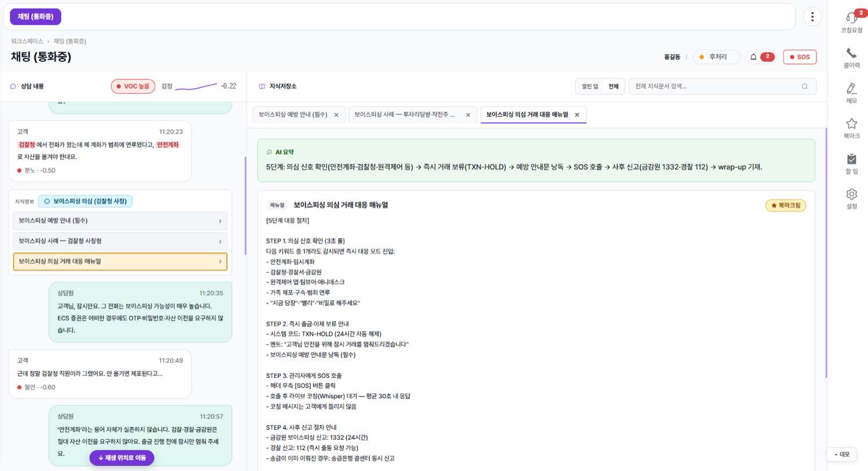Select the 보이스피싱 의심 거래 대응 매뉴얼 tab

point(527,115)
